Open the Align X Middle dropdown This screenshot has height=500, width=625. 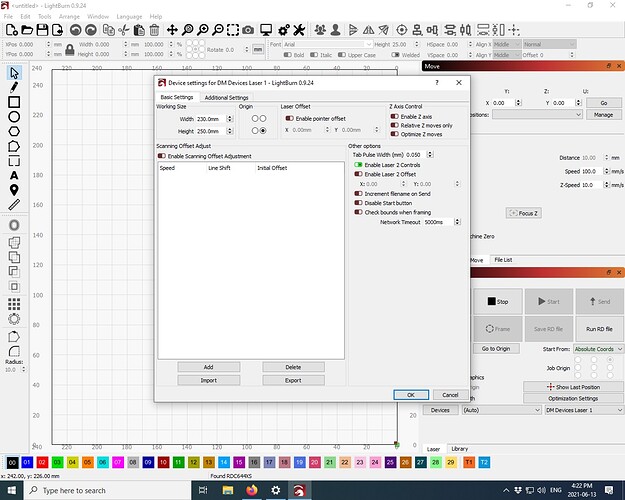pos(507,44)
